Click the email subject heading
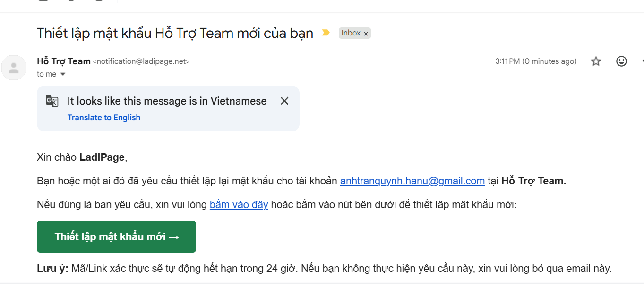 click(x=175, y=33)
